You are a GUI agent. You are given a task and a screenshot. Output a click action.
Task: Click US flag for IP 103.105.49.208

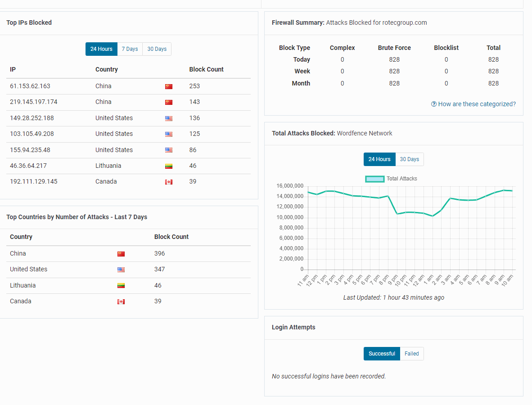(x=169, y=134)
